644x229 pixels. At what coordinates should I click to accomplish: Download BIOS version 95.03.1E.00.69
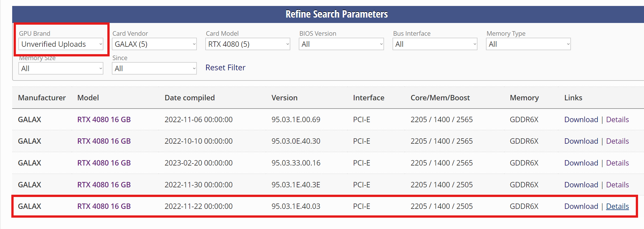tap(581, 120)
